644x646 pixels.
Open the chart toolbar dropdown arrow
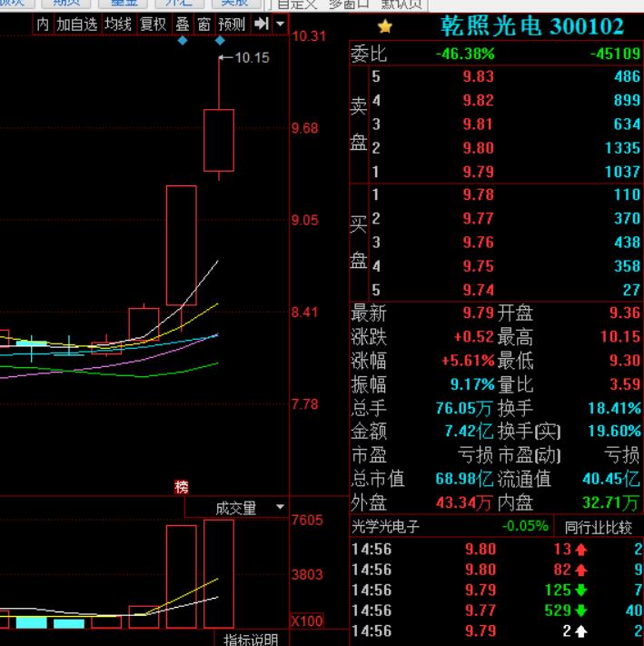(280, 24)
